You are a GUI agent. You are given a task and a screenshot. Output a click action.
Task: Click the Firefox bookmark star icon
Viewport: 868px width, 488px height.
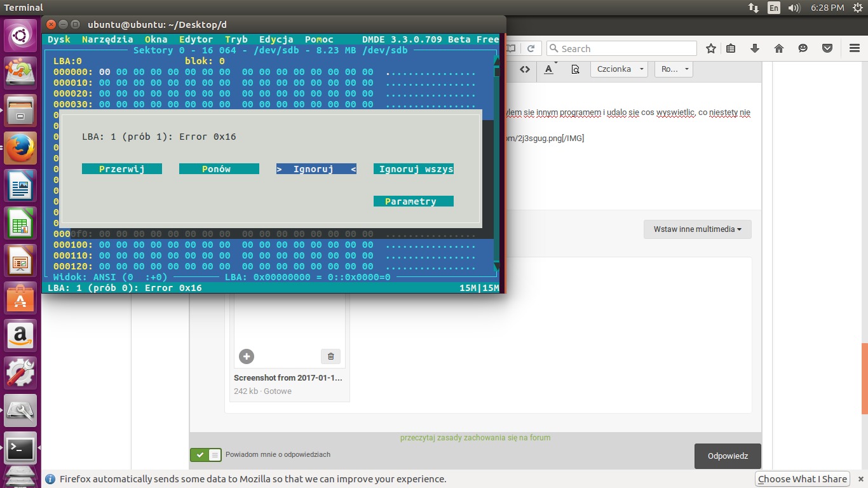pos(711,48)
